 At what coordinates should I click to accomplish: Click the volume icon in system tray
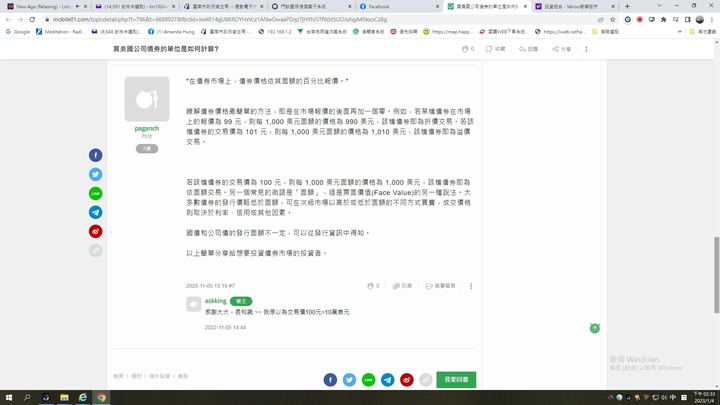coord(664,398)
